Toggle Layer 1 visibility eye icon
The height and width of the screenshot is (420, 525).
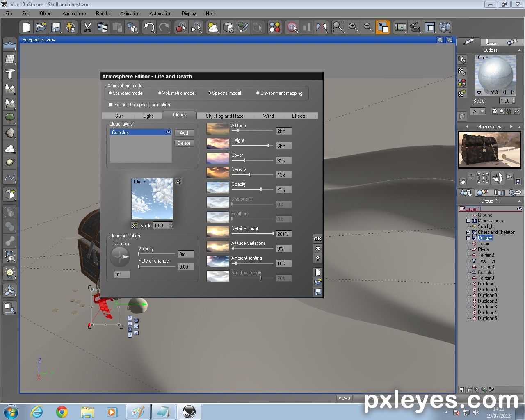(519, 209)
